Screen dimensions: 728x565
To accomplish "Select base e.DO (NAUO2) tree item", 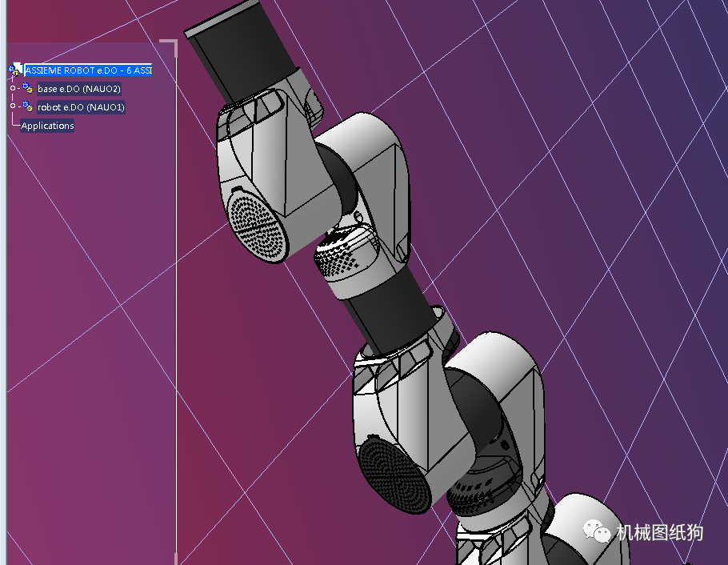I will 79,89.
